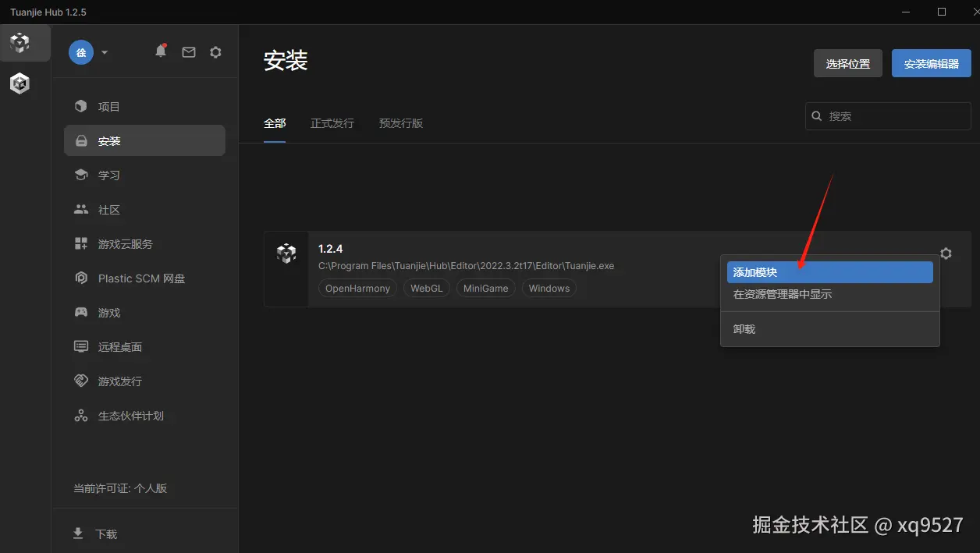Click the 游戏发行 icon
The image size is (980, 553).
81,381
